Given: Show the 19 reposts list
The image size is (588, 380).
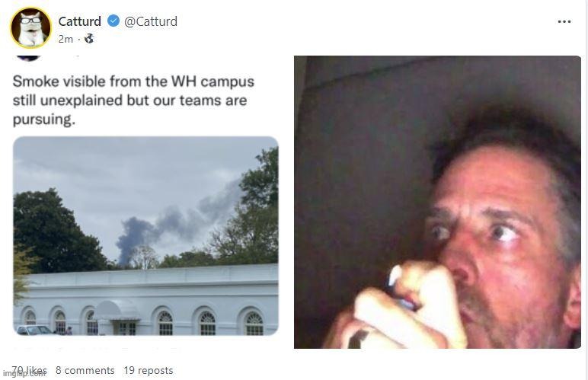Looking at the screenshot, I should pyautogui.click(x=148, y=370).
